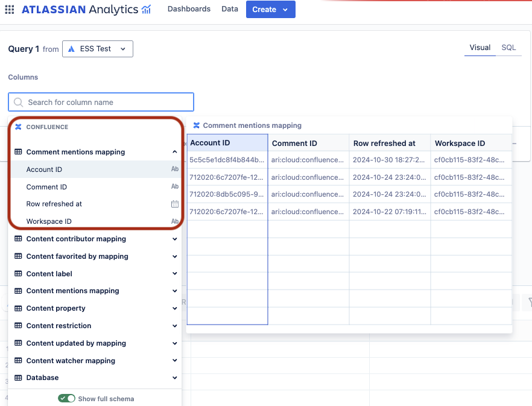Switch to the SQL tab
This screenshot has width=532, height=406.
coord(509,47)
